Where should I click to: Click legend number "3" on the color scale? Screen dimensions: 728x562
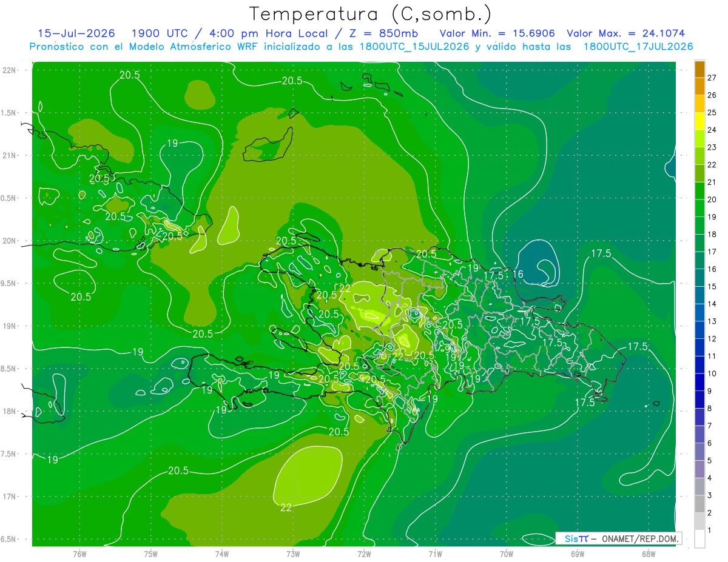click(x=710, y=495)
